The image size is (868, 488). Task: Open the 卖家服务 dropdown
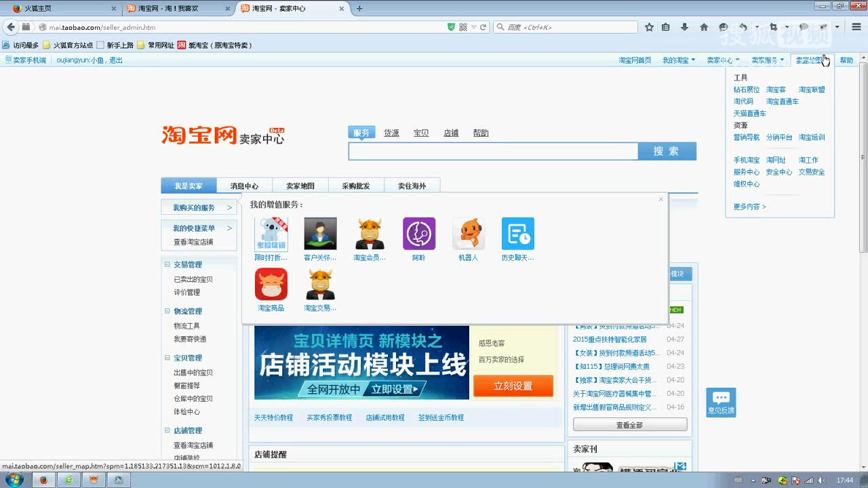tap(766, 60)
